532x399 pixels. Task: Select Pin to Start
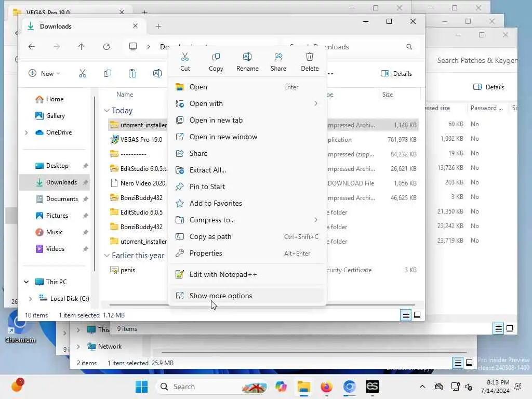[247, 187]
